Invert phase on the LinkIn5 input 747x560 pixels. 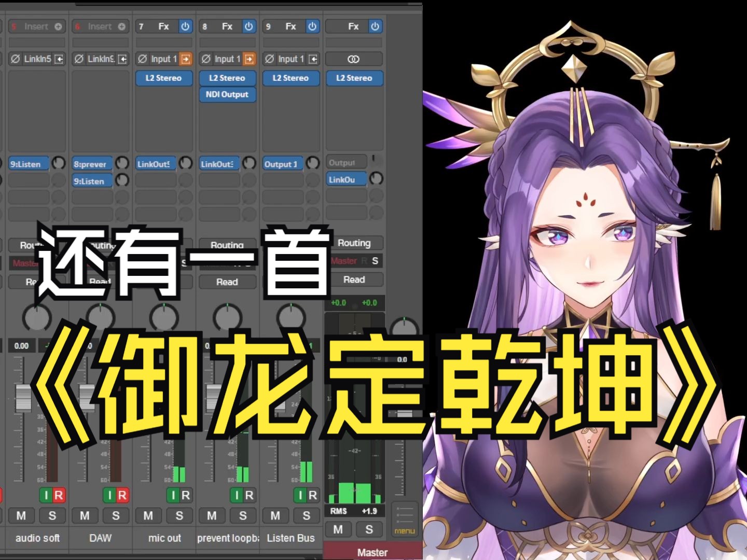15,59
